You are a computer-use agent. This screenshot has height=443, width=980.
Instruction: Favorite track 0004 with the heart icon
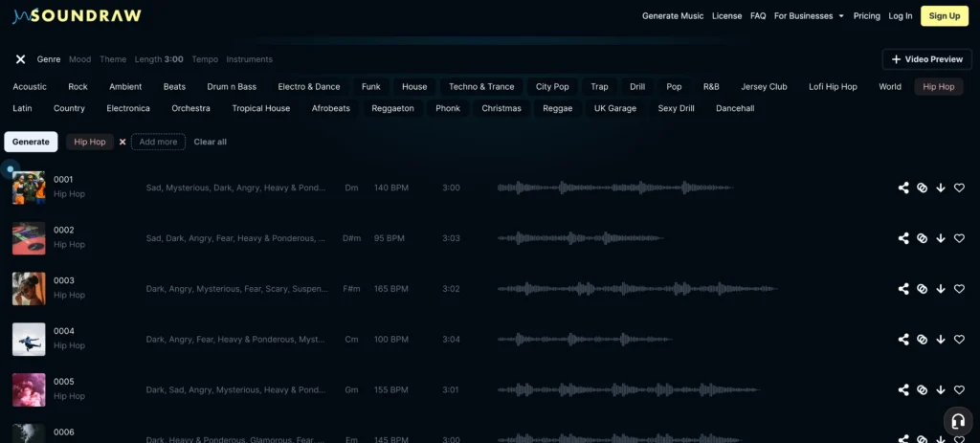(x=959, y=339)
